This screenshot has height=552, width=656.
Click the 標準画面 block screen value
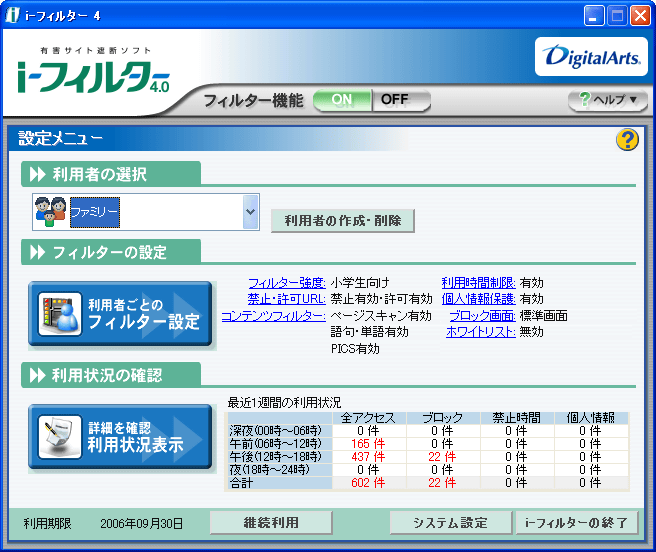(543, 316)
